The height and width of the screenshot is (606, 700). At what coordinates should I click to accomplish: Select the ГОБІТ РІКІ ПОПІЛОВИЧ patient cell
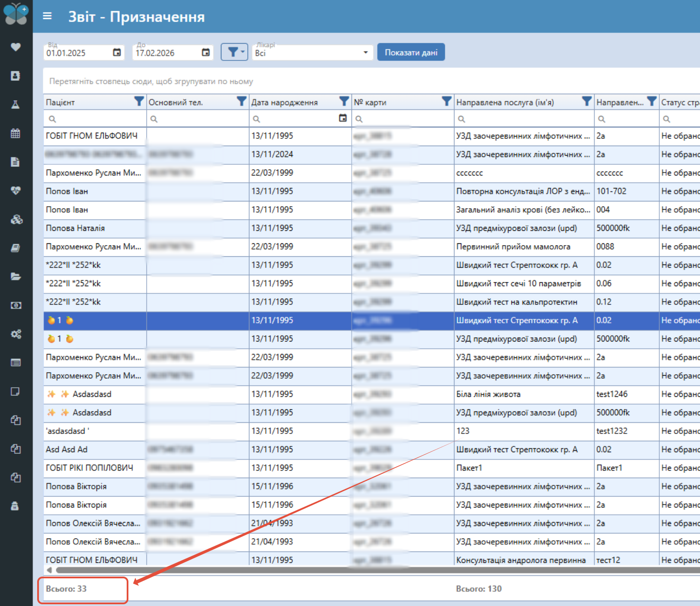pyautogui.click(x=95, y=468)
